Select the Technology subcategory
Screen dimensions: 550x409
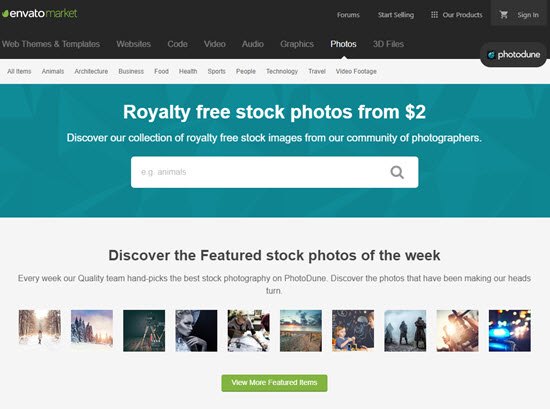pos(282,71)
